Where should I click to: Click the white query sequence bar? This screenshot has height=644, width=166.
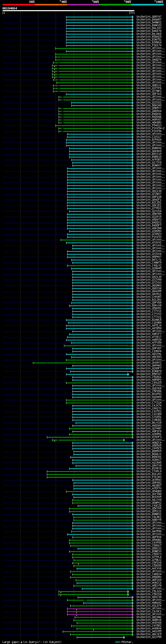click(68, 11)
